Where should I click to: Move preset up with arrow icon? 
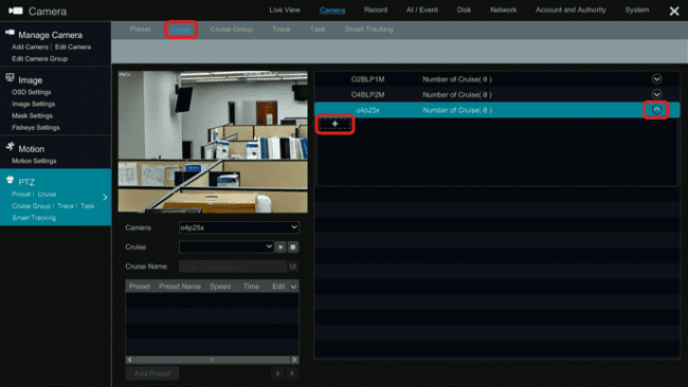(x=277, y=373)
